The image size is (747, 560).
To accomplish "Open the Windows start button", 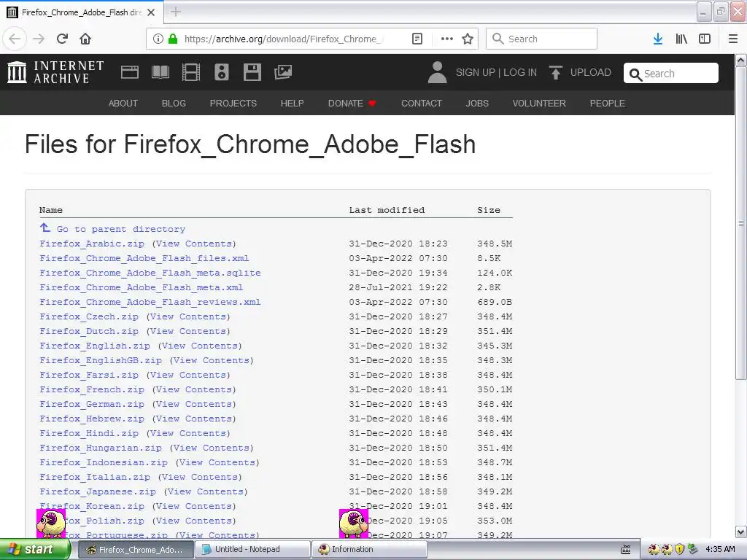I will pos(34,550).
